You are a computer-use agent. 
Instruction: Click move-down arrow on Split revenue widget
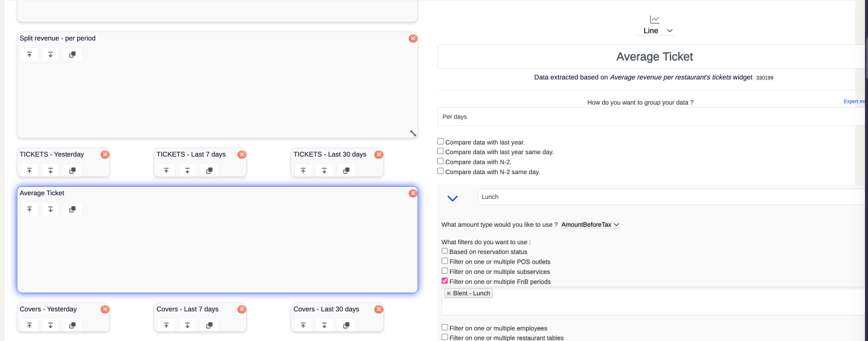[51, 54]
